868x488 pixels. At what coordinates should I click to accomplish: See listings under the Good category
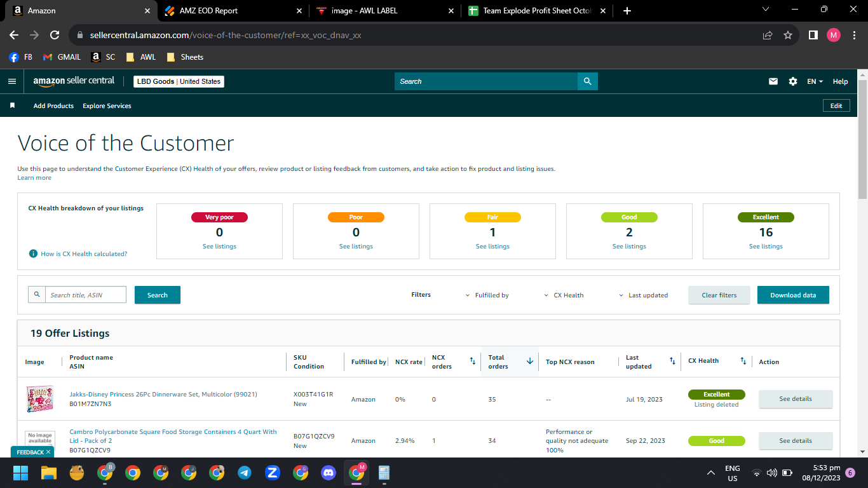tap(629, 247)
